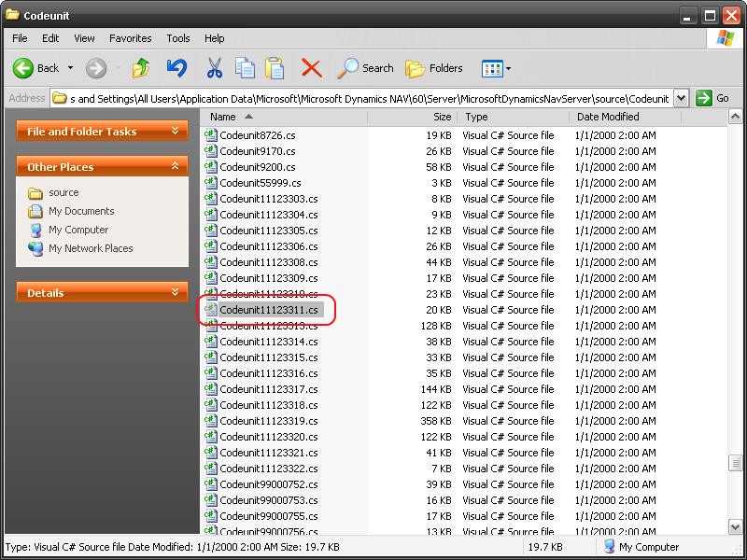Image resolution: width=747 pixels, height=560 pixels.
Task: Select file name Codeunit99000753.cs
Action: (269, 500)
